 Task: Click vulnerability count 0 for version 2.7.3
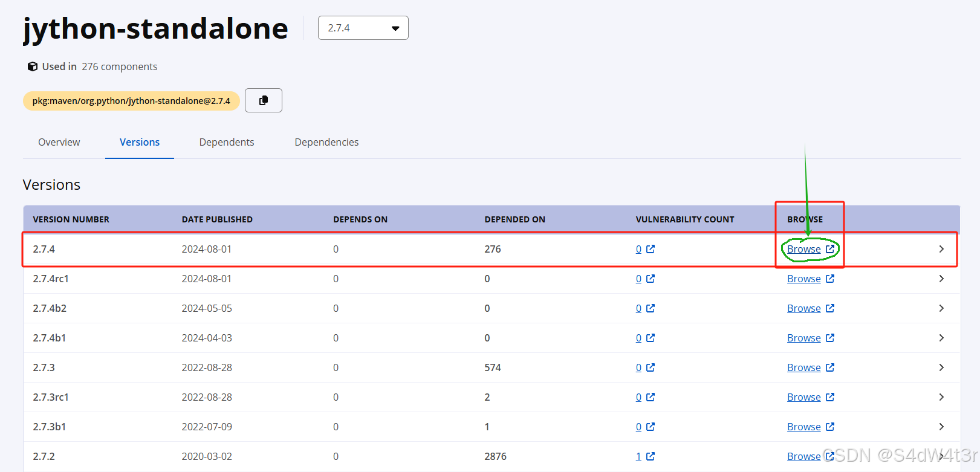point(638,367)
